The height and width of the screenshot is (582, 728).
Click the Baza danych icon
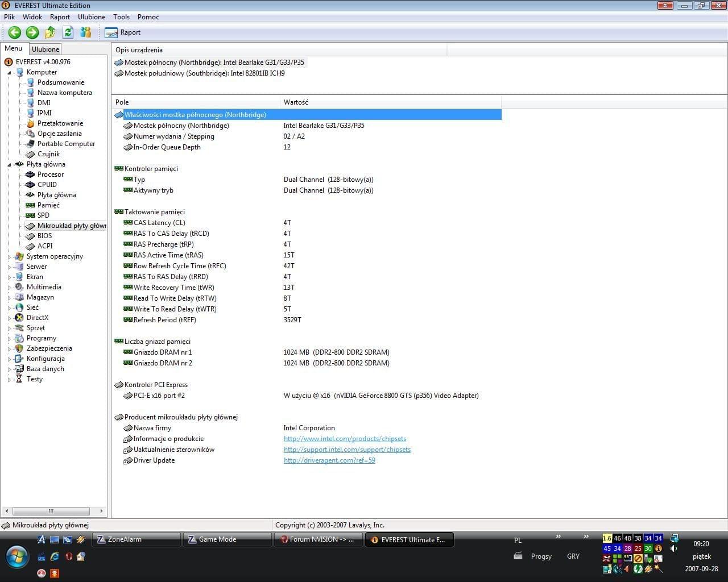[19, 369]
